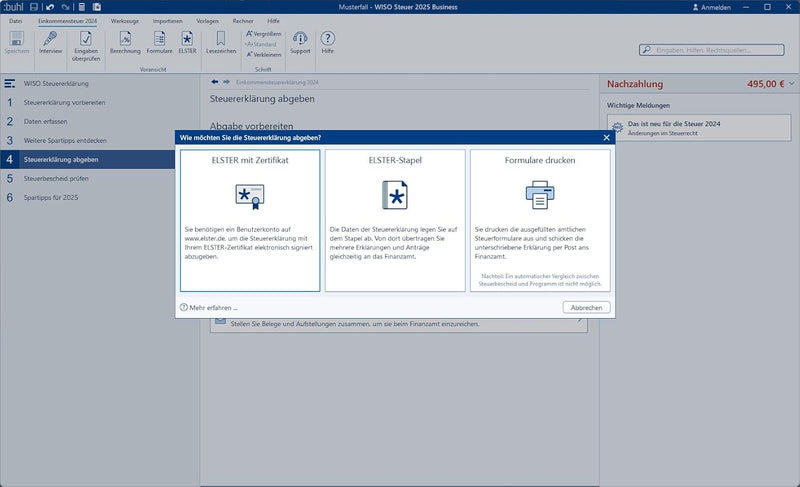Screen dimensions: 800x487
Task: Choose the ELSTER-Stapel option card
Action: [395, 220]
